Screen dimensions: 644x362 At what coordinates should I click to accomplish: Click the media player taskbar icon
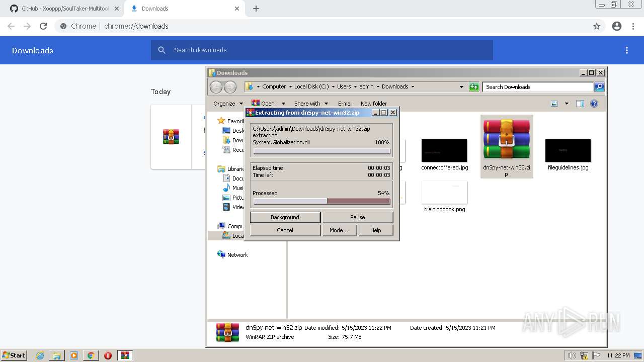tap(74, 355)
